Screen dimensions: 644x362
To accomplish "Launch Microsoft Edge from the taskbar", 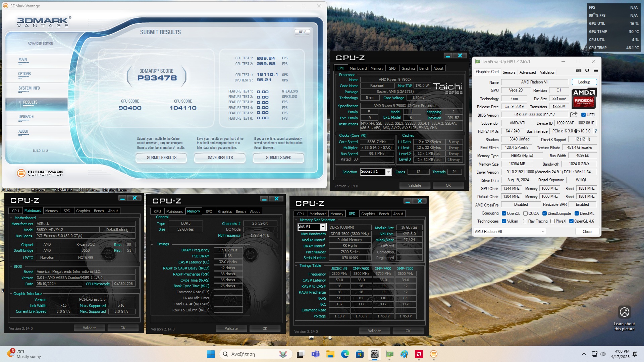I will pyautogui.click(x=345, y=354).
